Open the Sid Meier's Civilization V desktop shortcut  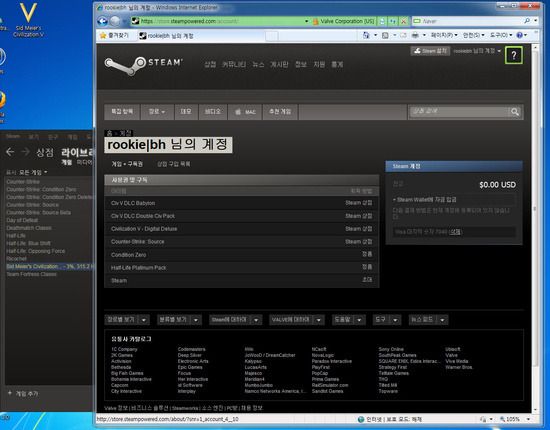[x=28, y=19]
